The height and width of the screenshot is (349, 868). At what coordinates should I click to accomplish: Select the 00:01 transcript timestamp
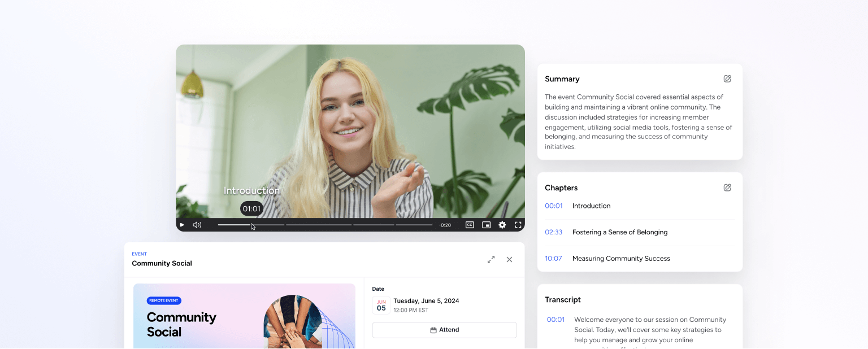point(555,319)
